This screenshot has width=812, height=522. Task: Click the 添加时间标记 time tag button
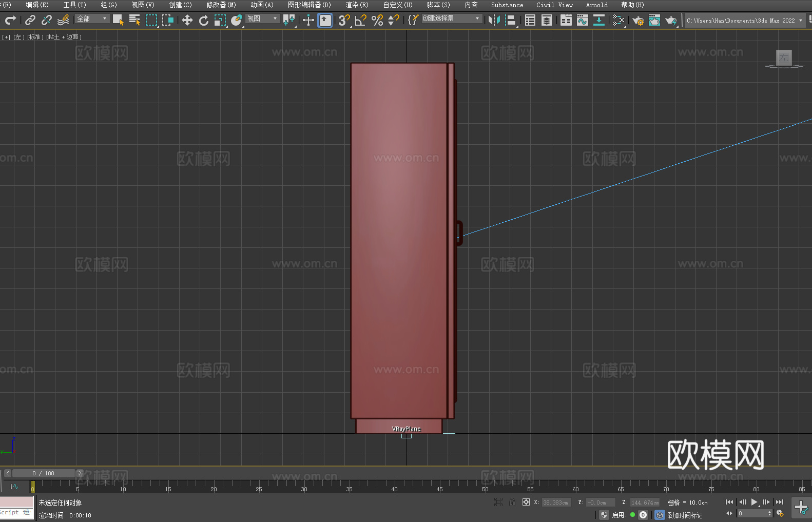point(685,515)
